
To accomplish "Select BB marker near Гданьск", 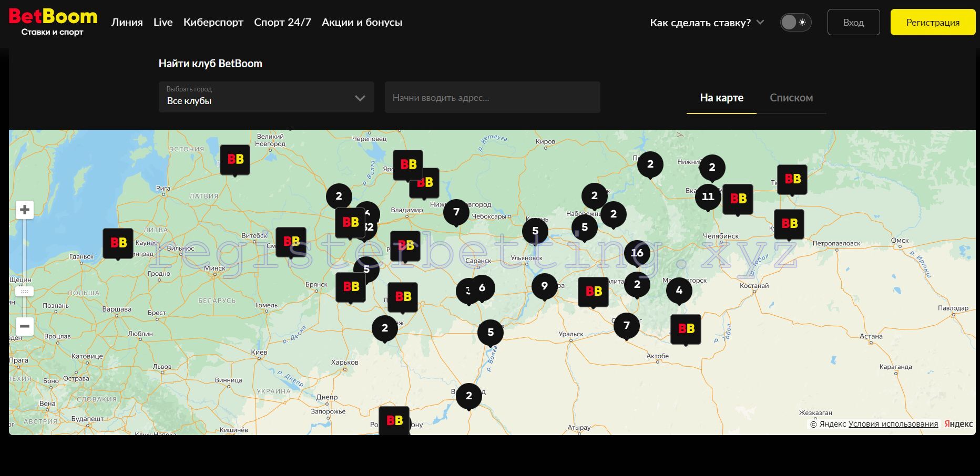I will point(118,243).
